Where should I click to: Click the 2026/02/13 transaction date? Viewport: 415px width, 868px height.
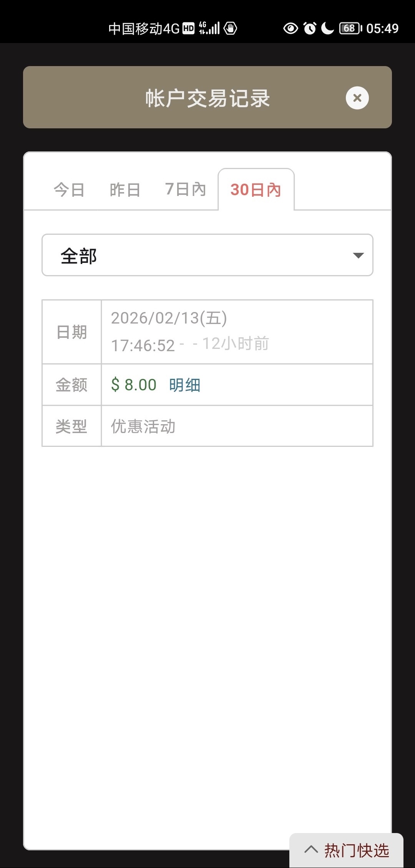point(169,318)
